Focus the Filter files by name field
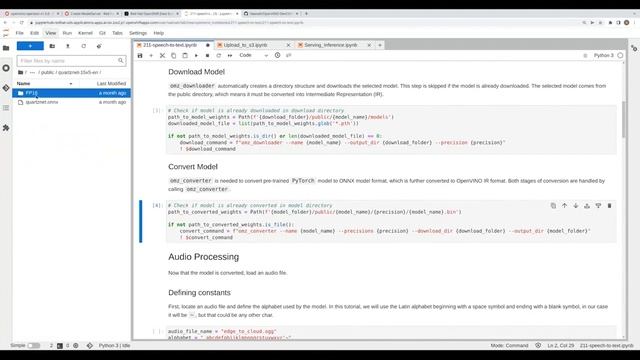The height and width of the screenshot is (360, 640). point(71,61)
